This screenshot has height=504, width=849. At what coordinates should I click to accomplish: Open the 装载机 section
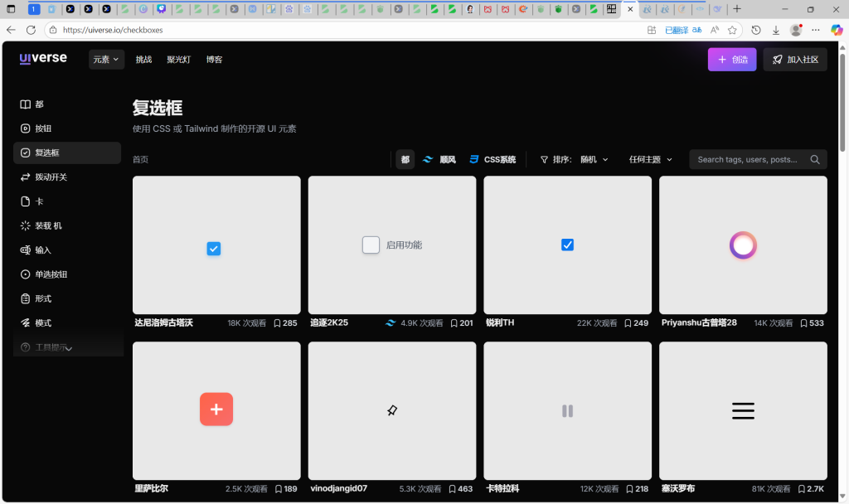click(46, 225)
